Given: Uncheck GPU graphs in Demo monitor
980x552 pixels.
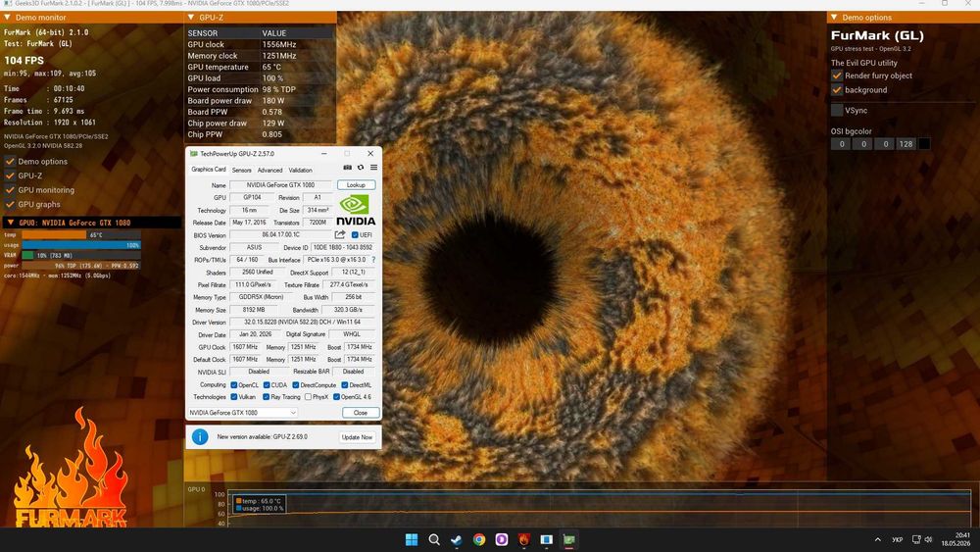Looking at the screenshot, I should click(x=10, y=204).
